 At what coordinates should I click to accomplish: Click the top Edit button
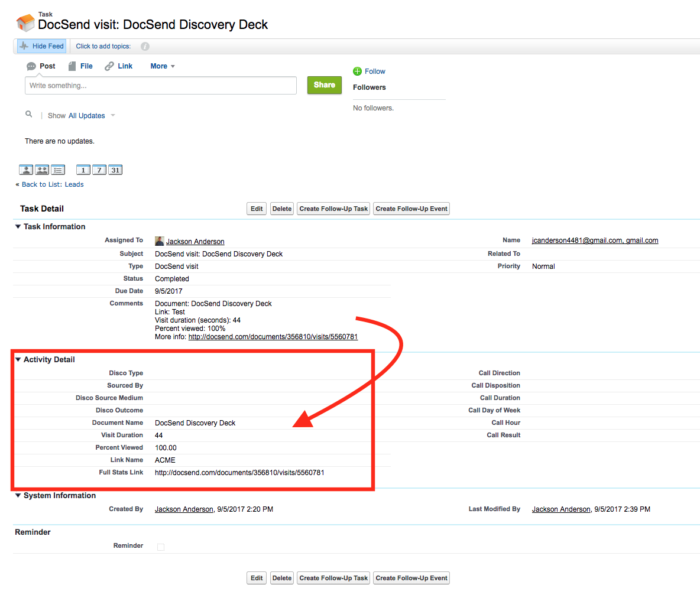pos(257,209)
